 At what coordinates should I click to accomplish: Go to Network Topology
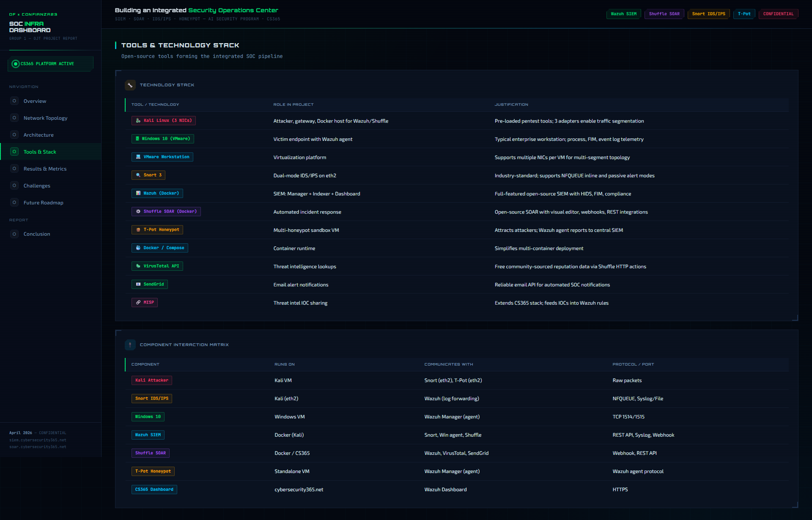(x=51, y=118)
